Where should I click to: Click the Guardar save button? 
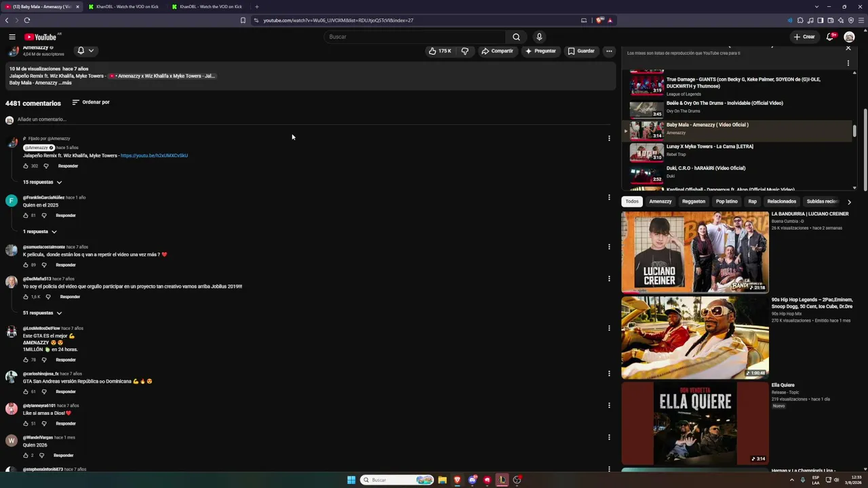point(581,51)
